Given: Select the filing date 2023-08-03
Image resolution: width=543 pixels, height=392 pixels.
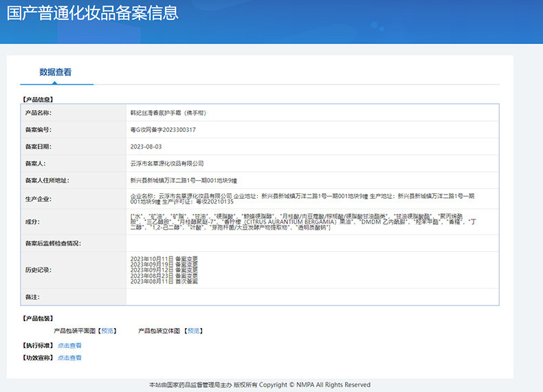Looking at the screenshot, I should pyautogui.click(x=146, y=146).
